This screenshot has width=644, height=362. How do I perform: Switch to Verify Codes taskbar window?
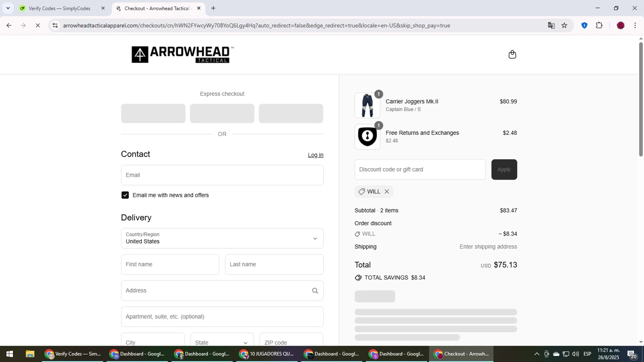[73, 354]
